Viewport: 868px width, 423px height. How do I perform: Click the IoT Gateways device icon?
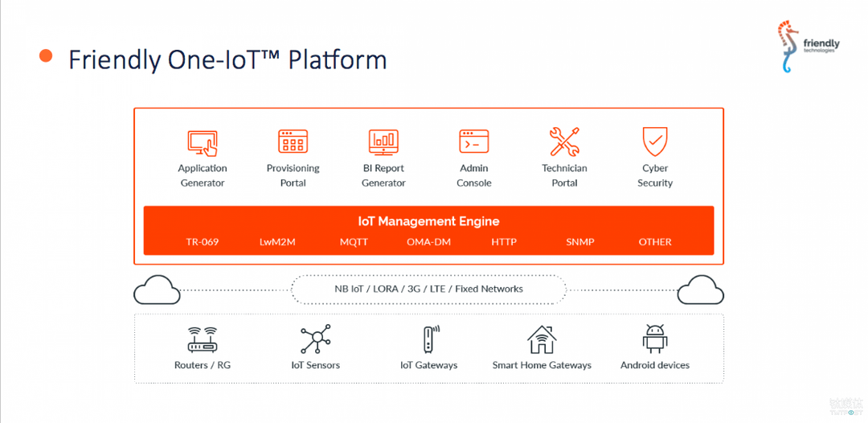431,339
